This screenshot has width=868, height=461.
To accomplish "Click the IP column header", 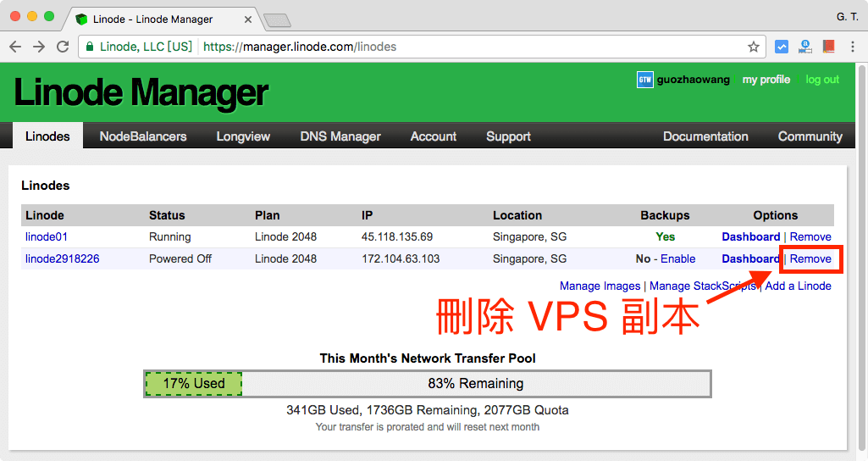I will (367, 215).
